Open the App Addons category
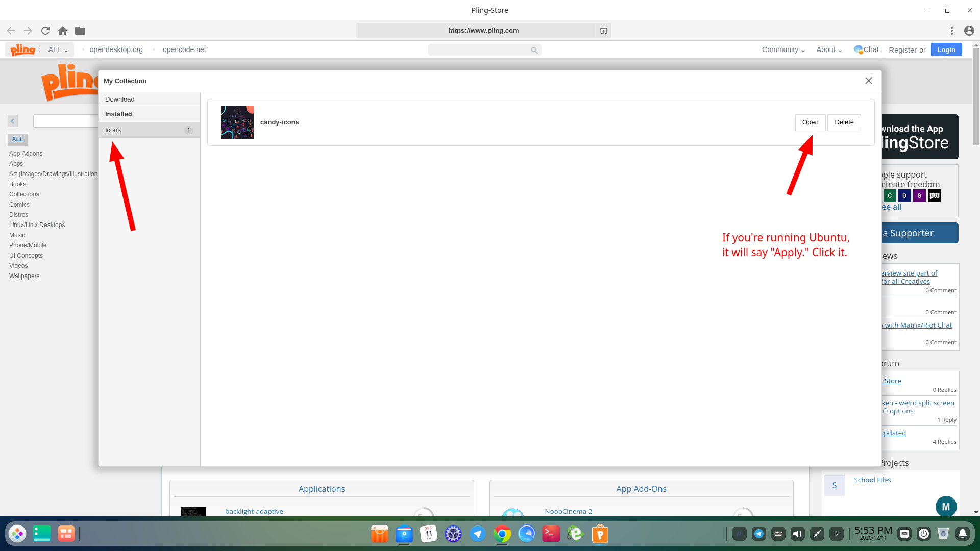Viewport: 980px width, 551px height. pyautogui.click(x=26, y=154)
